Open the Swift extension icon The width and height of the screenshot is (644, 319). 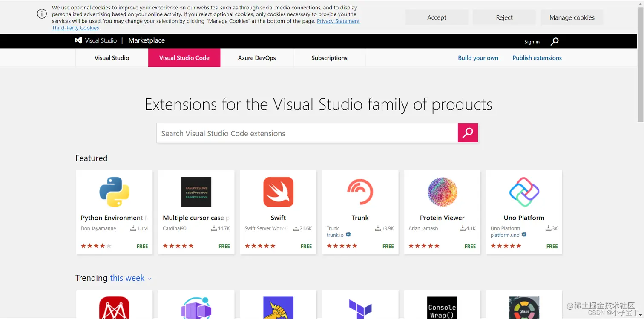coord(278,192)
